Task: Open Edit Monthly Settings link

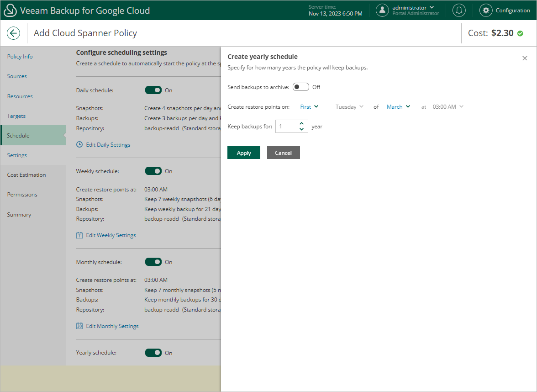Action: point(112,326)
